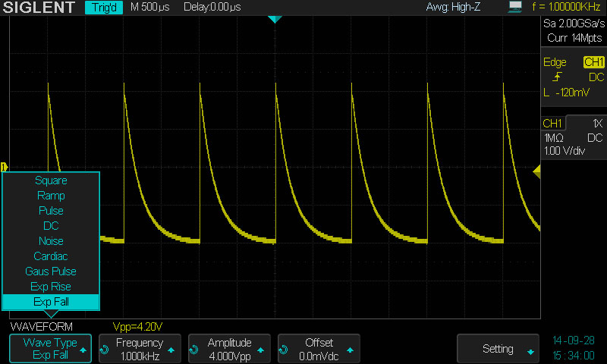Click the cyan trigger position marker at top
The image size is (607, 364).
275,20
